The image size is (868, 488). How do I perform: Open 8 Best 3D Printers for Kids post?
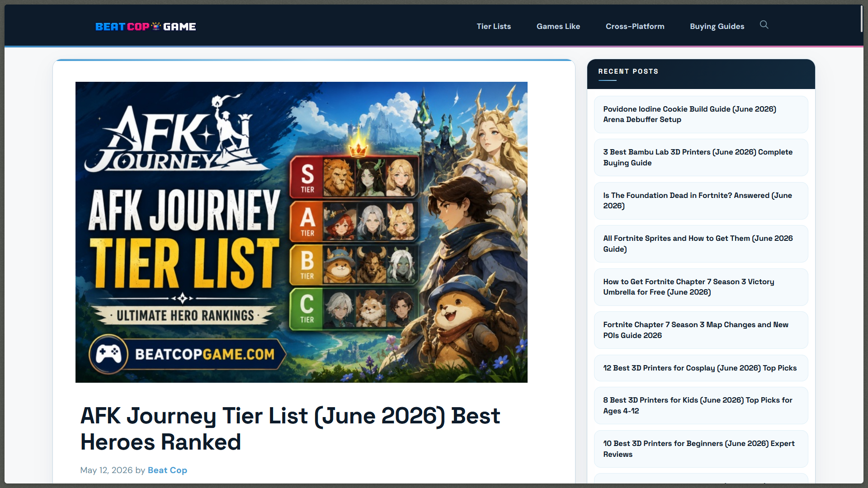pyautogui.click(x=701, y=405)
